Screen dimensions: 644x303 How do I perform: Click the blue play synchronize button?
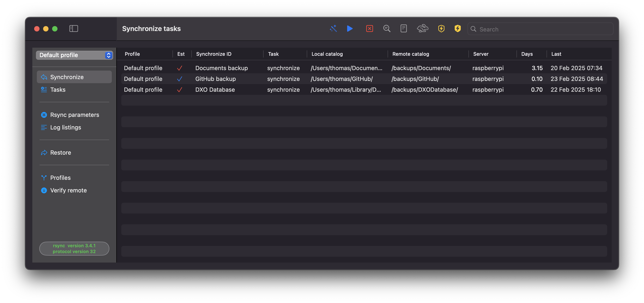tap(350, 29)
